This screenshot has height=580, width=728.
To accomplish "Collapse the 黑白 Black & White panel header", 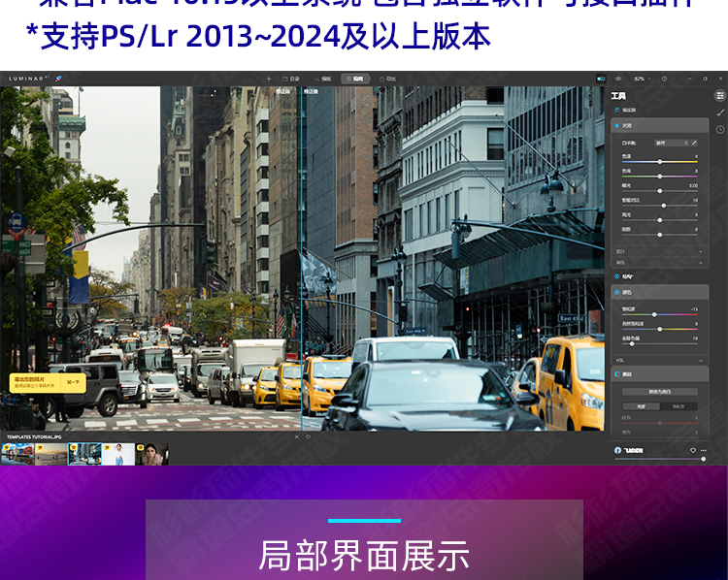I will pyautogui.click(x=660, y=374).
